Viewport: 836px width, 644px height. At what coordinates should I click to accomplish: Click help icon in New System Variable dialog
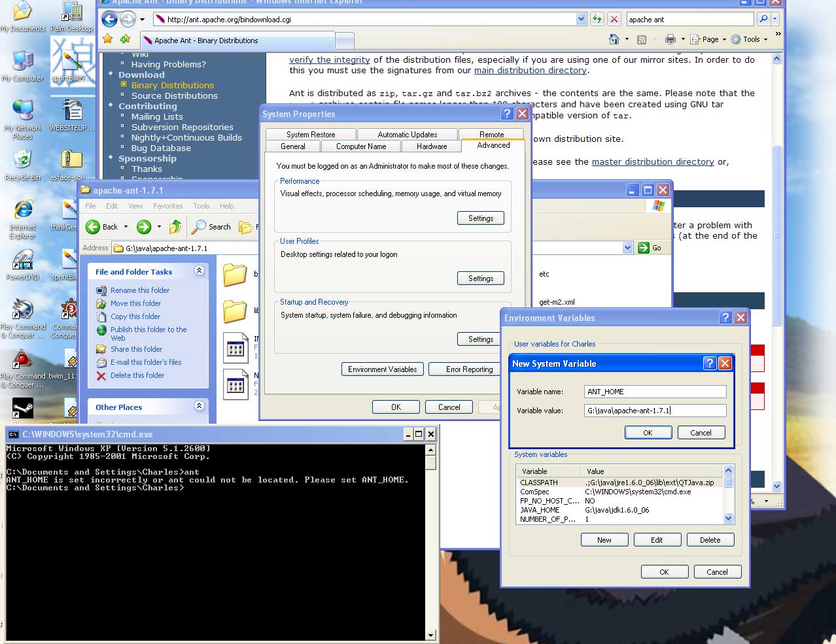710,363
